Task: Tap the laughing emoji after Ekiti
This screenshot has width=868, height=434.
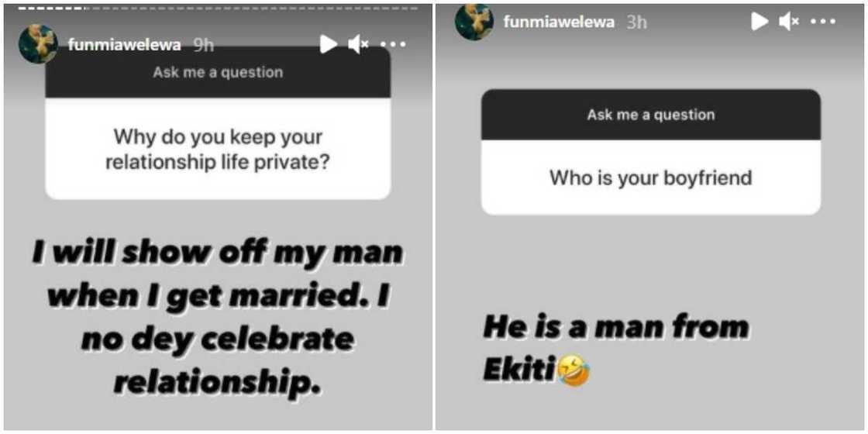Action: tap(574, 371)
